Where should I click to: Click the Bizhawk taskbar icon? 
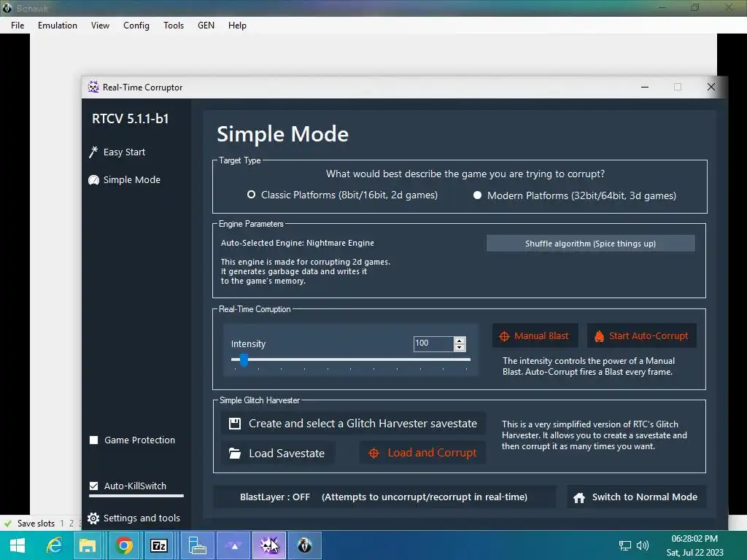(304, 545)
